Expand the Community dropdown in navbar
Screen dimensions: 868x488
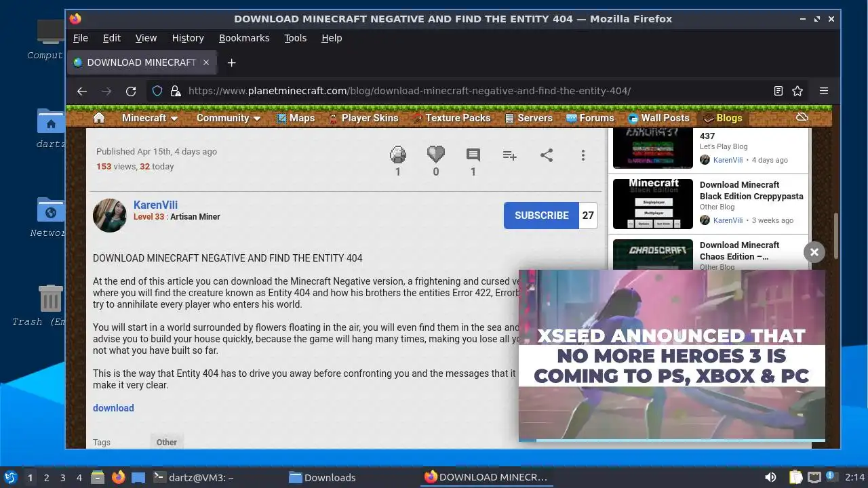click(x=229, y=118)
